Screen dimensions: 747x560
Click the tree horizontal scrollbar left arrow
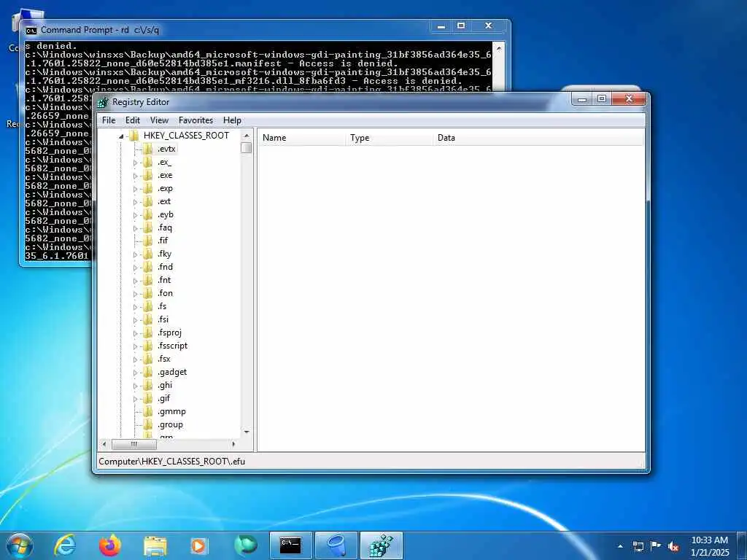[x=104, y=444]
